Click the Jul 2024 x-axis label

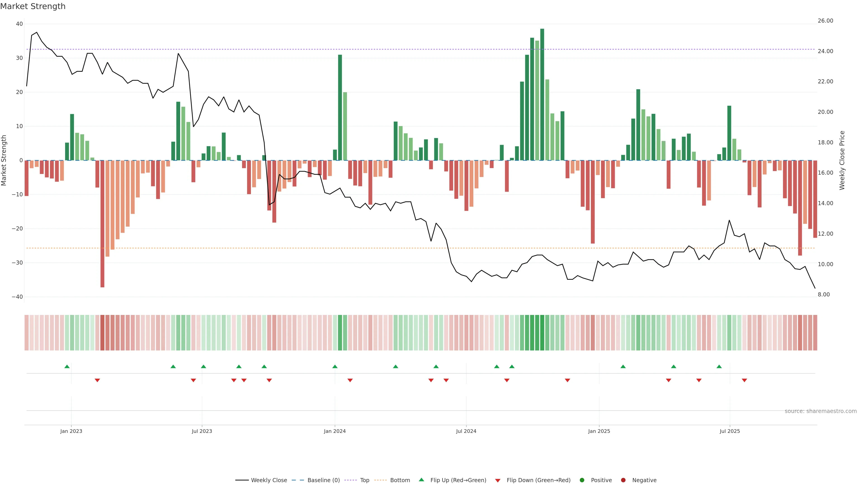(466, 431)
